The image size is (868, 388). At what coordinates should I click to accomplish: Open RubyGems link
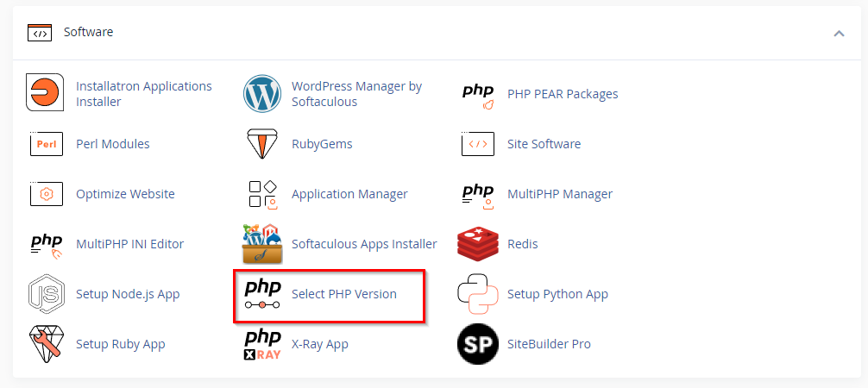click(x=322, y=144)
